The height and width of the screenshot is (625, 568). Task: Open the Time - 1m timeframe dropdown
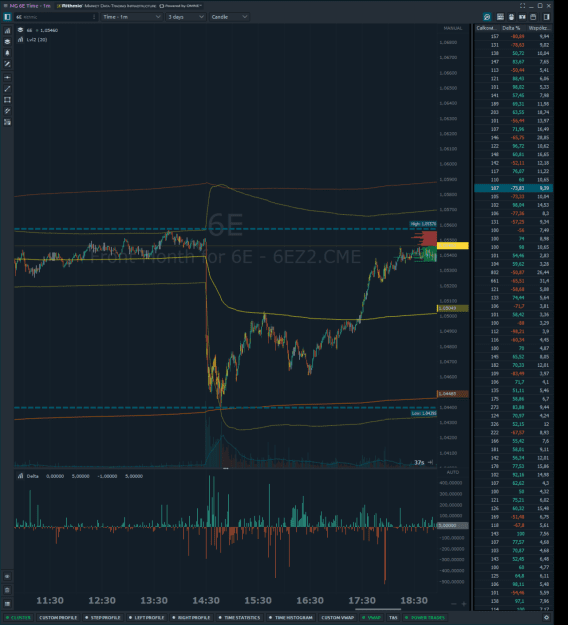click(x=132, y=17)
